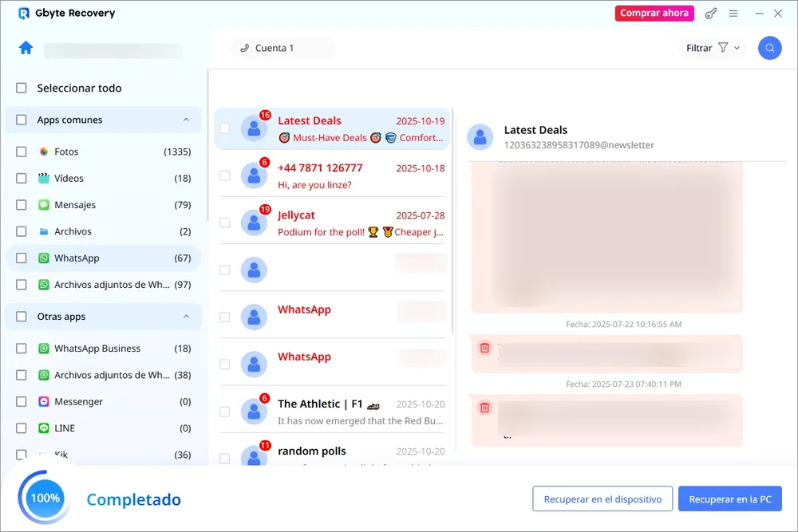Click Recuperar en la PC

point(729,499)
